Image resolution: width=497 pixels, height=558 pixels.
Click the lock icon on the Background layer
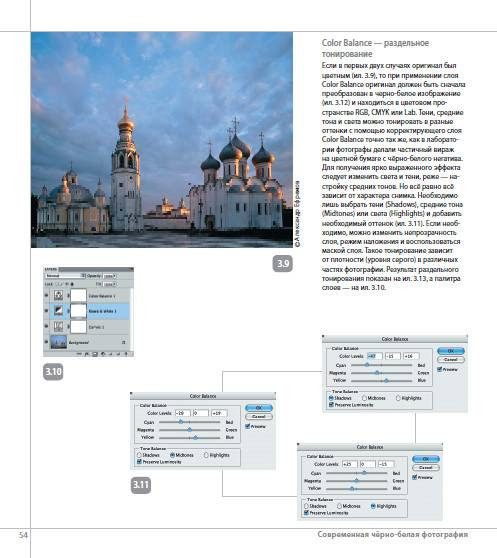[123, 342]
